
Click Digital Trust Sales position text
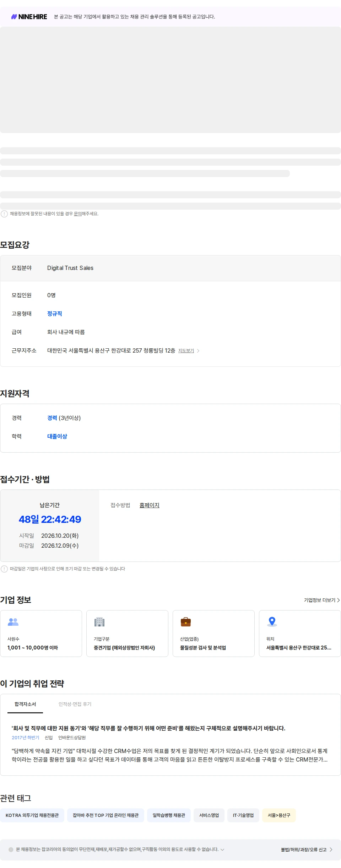click(70, 268)
